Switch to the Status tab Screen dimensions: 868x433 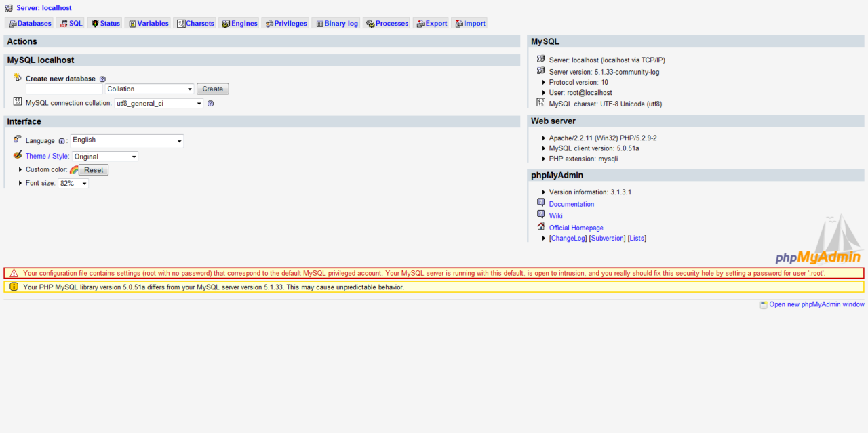(105, 23)
